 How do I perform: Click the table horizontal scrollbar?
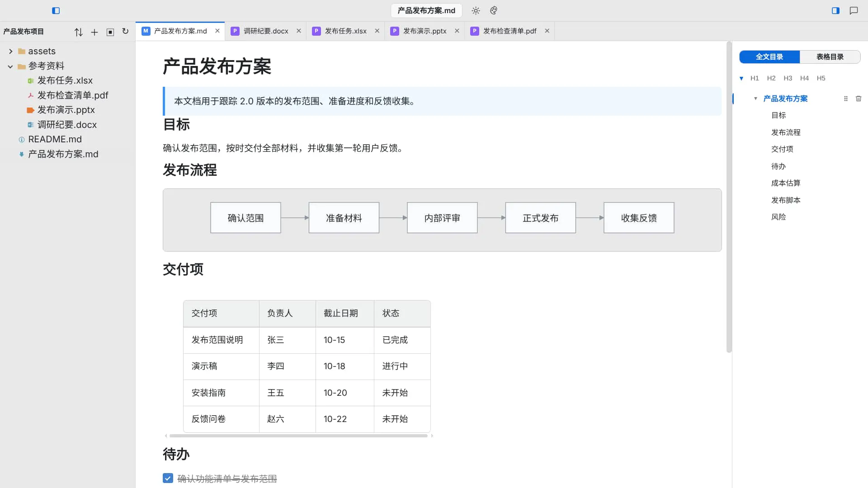click(x=298, y=436)
